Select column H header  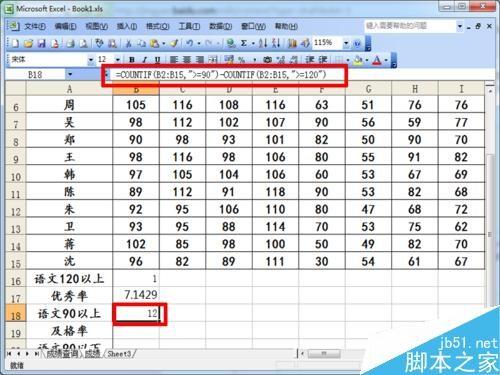tap(415, 89)
